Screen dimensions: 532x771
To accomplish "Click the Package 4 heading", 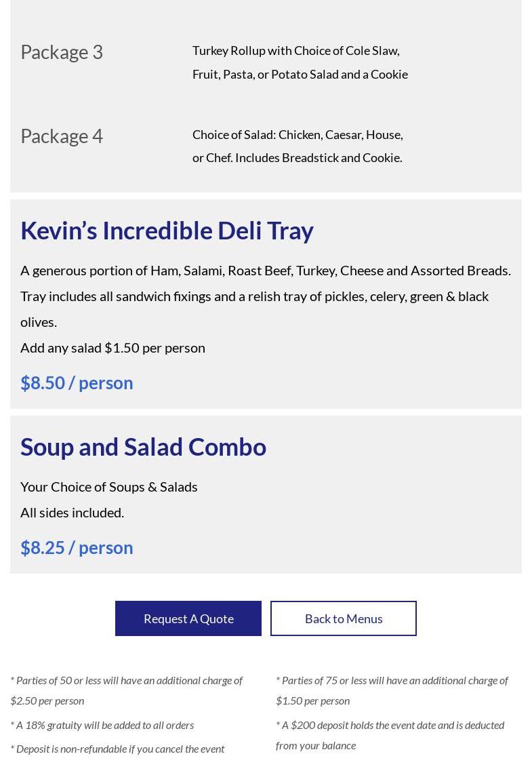I will point(62,136).
